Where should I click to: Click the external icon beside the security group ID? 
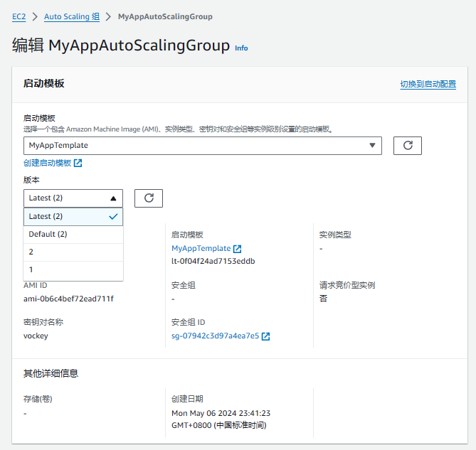point(265,336)
